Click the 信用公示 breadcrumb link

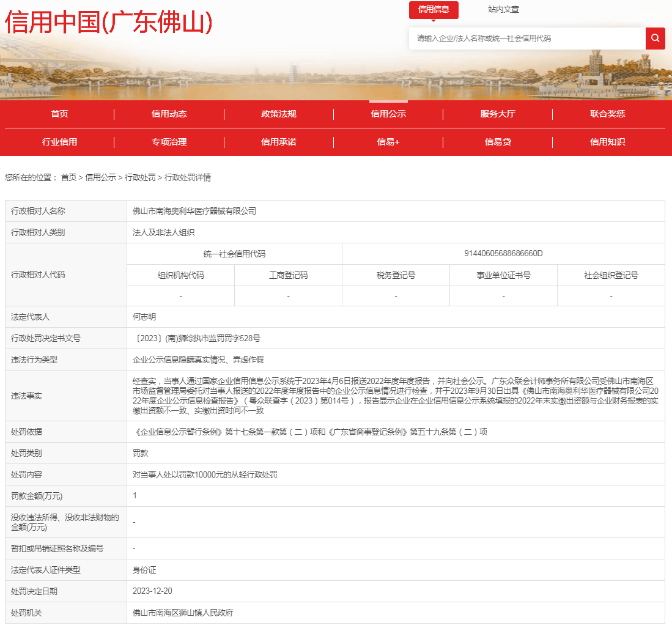click(x=100, y=177)
